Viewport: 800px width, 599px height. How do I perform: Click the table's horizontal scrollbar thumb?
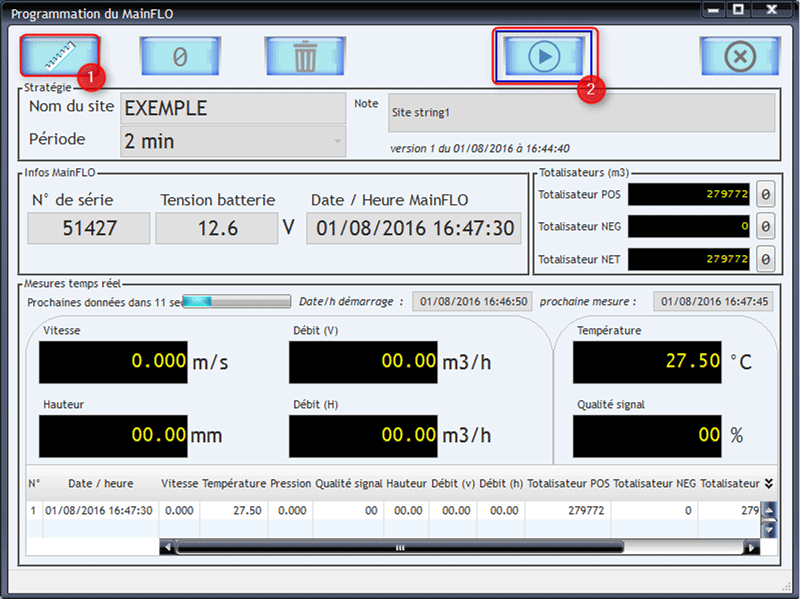pyautogui.click(x=400, y=547)
